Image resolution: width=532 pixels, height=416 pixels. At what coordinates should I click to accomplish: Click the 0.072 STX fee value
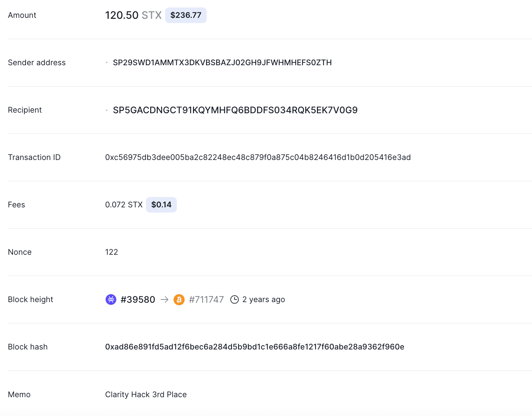click(x=124, y=205)
